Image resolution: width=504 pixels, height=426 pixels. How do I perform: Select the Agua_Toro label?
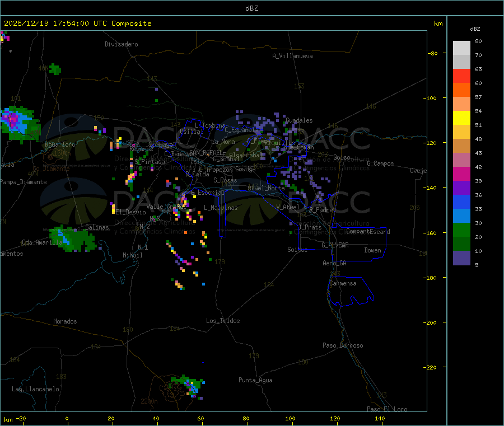(x=60, y=144)
